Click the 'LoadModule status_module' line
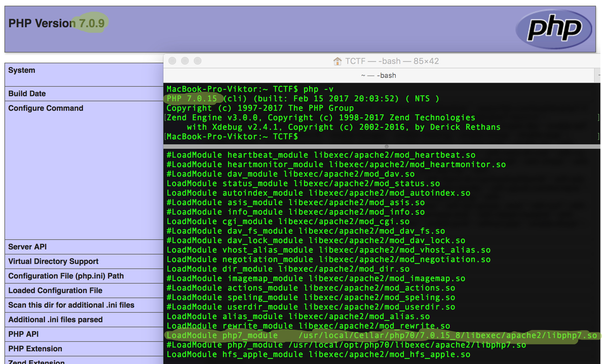The height and width of the screenshot is (364, 602). pos(303,184)
